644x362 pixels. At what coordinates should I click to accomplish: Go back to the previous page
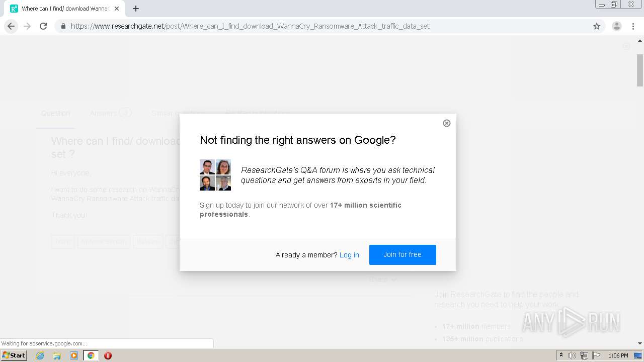11,26
